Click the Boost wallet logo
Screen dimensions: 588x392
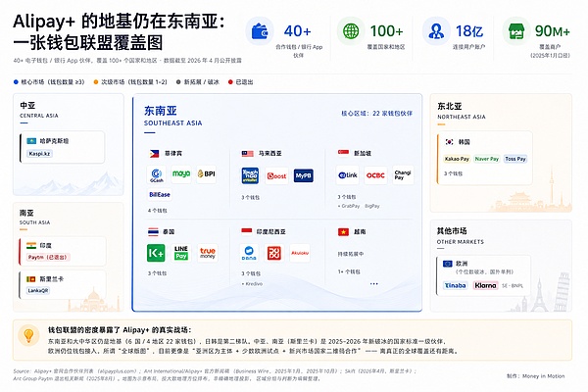pyautogui.click(x=276, y=175)
